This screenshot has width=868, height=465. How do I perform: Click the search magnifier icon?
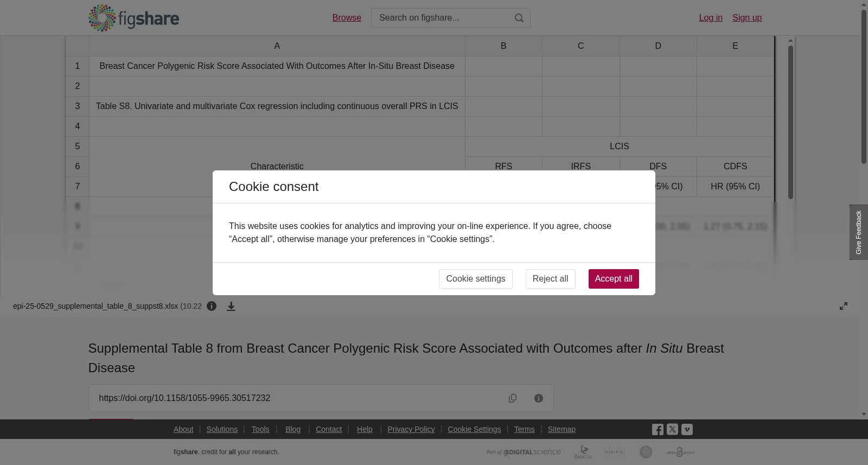point(519,18)
